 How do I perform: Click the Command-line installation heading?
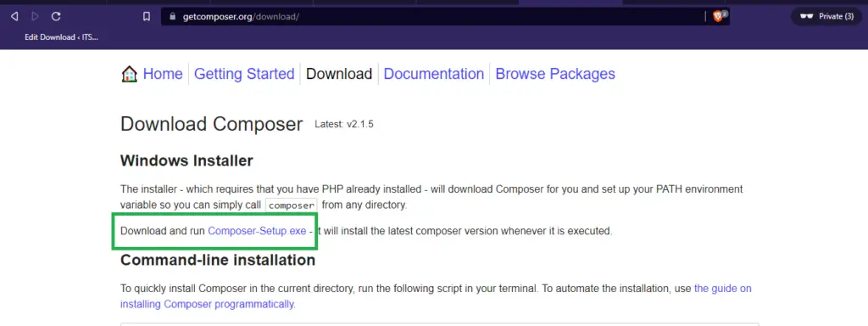click(x=218, y=260)
